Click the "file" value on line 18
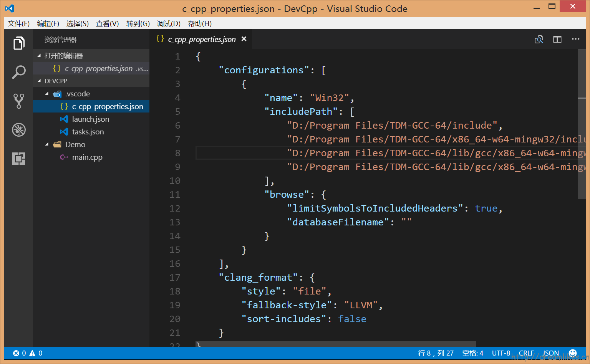 tap(310, 291)
